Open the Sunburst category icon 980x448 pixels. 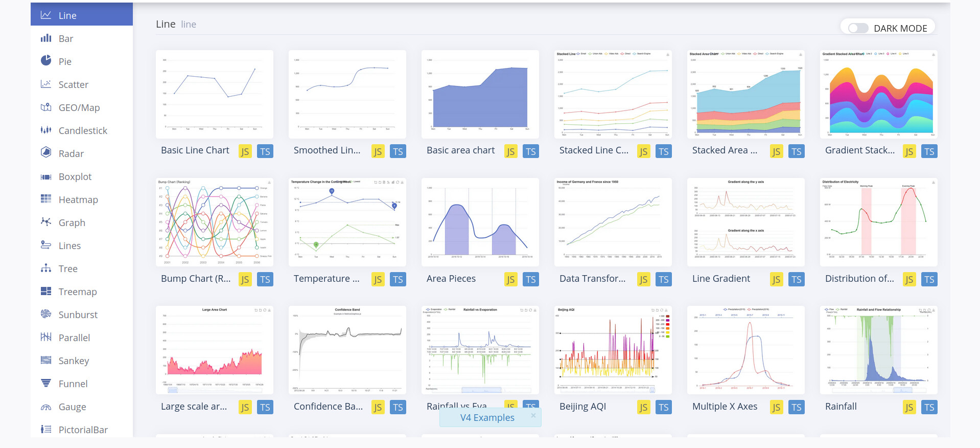46,314
